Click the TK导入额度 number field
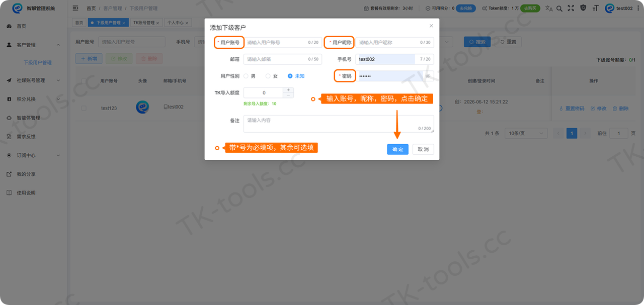The height and width of the screenshot is (305, 644). click(264, 93)
